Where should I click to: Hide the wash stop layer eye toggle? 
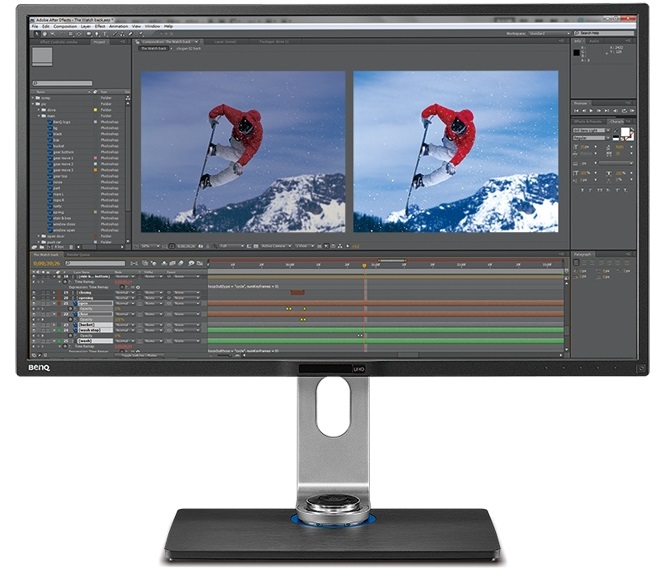(34, 330)
